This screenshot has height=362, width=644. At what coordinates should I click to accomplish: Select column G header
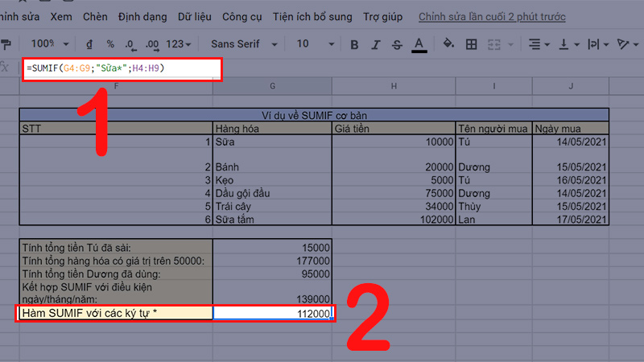[x=272, y=86]
